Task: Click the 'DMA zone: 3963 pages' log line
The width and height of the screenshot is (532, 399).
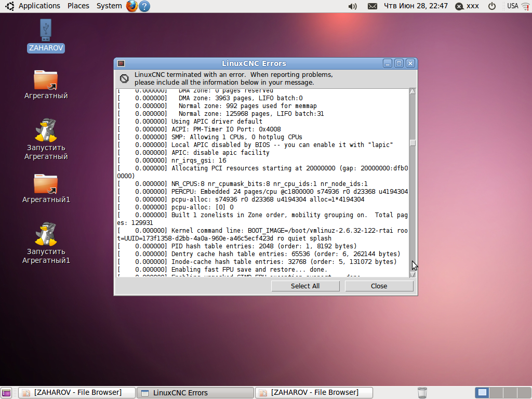Action: (210, 98)
